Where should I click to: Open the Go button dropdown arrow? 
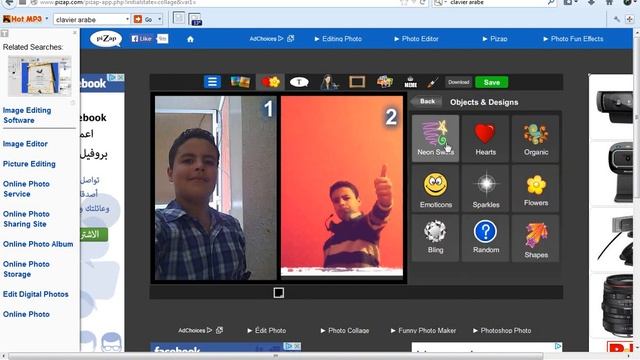pos(159,19)
